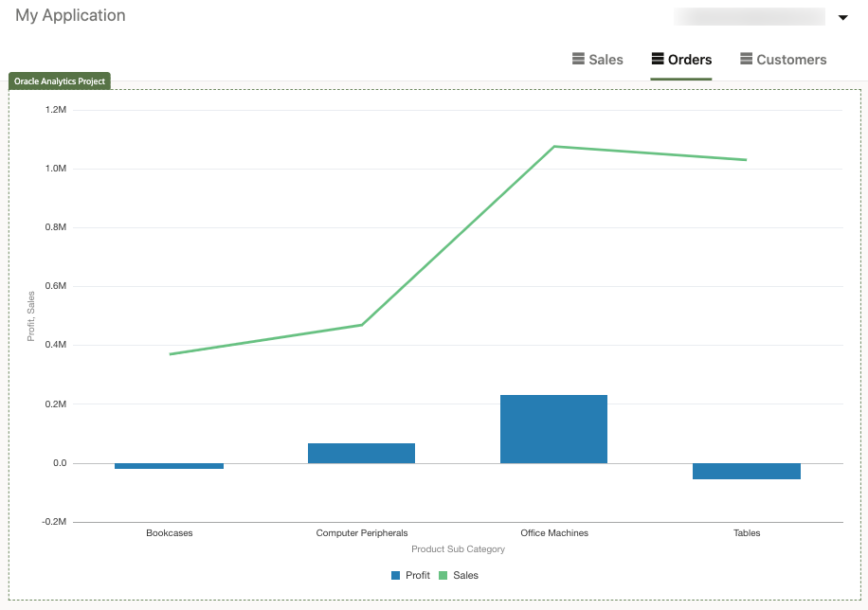Toggle off the Bookcases profit bar
Image resolution: width=868 pixels, height=610 pixels.
169,465
